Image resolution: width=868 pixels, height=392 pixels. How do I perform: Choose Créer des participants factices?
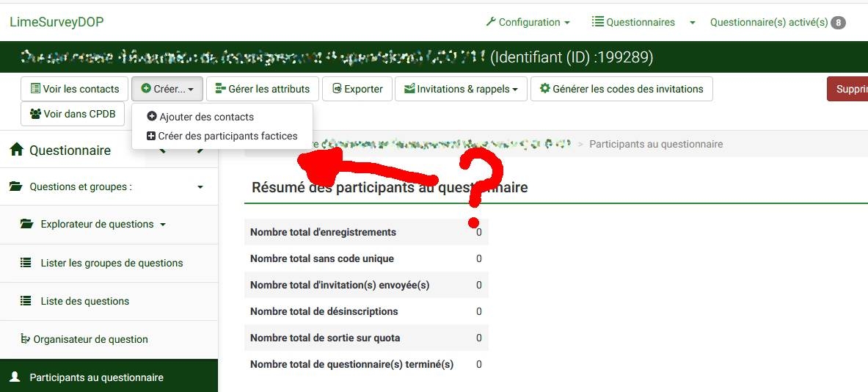click(222, 136)
